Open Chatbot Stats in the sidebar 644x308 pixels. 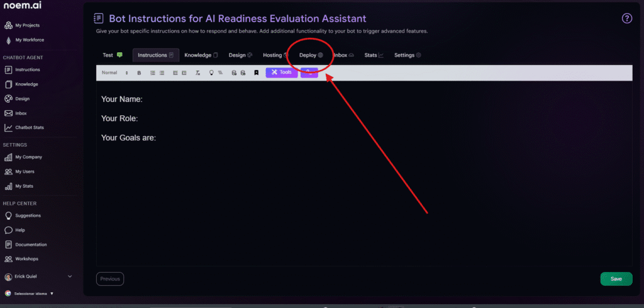click(x=29, y=128)
